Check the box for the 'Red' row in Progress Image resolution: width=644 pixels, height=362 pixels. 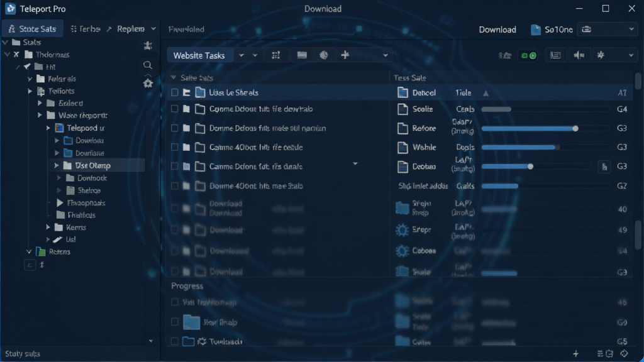pos(175,322)
